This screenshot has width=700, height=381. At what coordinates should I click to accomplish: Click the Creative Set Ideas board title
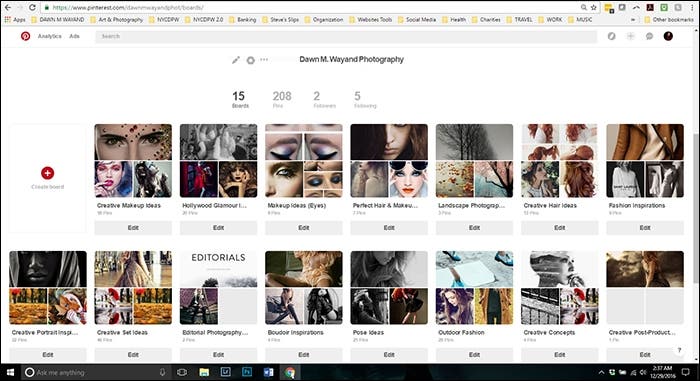(x=122, y=332)
